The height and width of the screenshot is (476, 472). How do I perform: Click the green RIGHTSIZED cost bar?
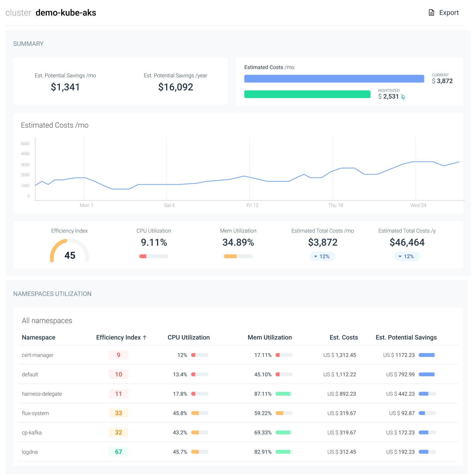[307, 94]
